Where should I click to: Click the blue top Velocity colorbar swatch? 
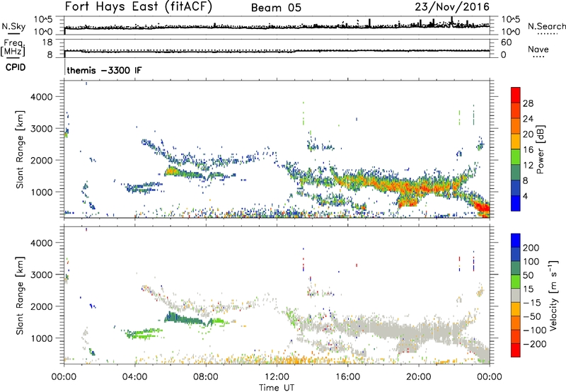pos(516,241)
